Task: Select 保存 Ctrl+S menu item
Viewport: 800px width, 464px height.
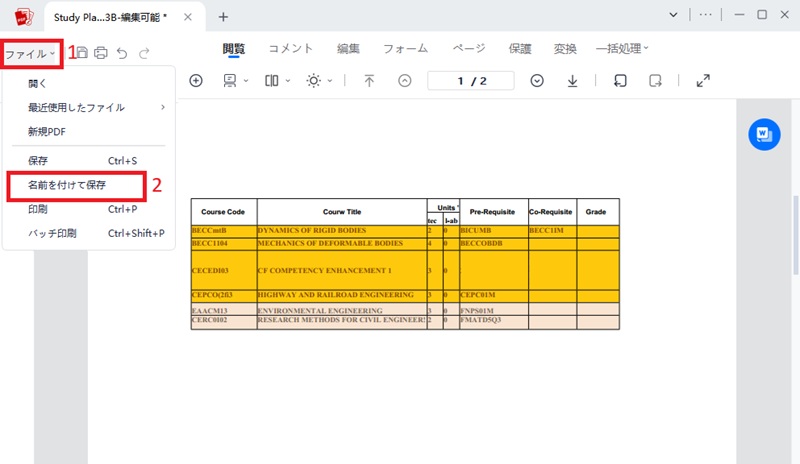Action: 88,161
